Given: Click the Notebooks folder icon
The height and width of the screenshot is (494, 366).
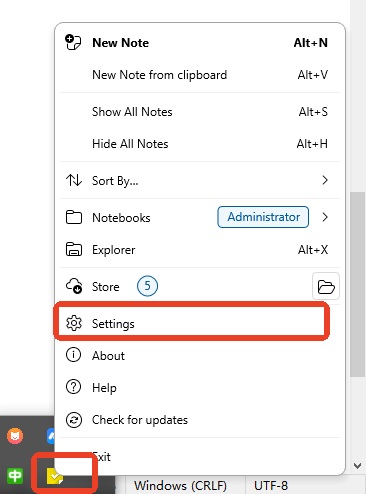Looking at the screenshot, I should [74, 217].
